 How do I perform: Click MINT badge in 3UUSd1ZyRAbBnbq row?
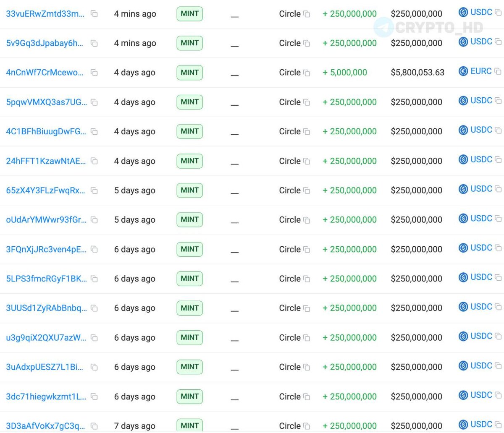(x=190, y=308)
